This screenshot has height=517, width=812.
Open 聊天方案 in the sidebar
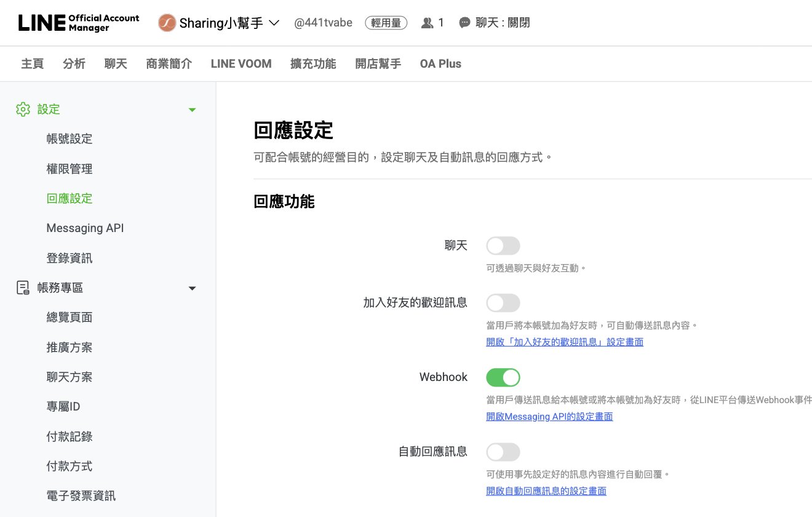[x=70, y=377]
